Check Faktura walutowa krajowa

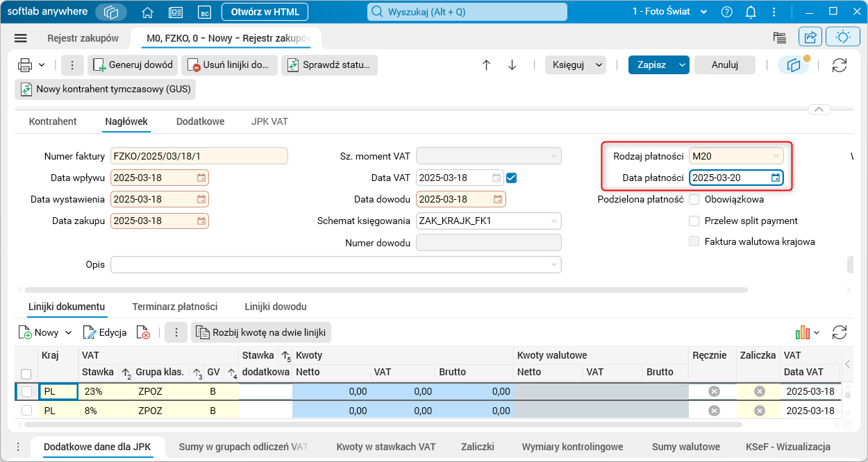[x=694, y=241]
